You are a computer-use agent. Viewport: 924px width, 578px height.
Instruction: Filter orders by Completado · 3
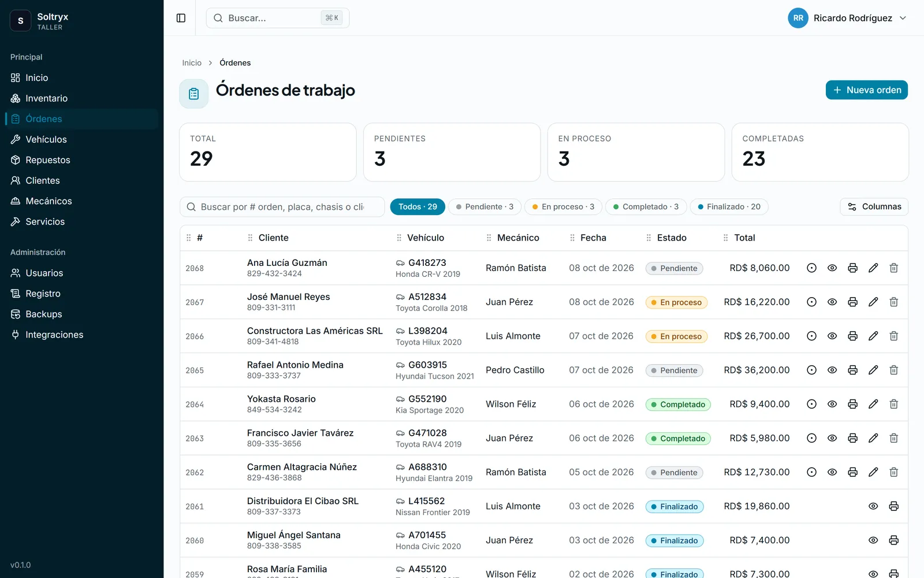coord(646,207)
